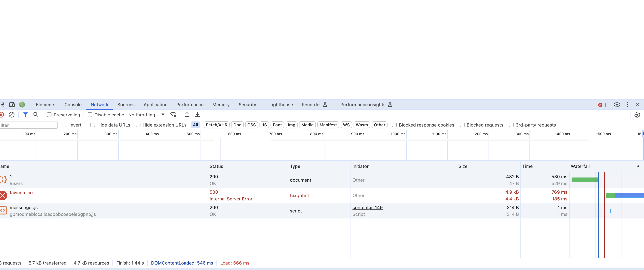Enable the Preserve log checkbox
The height and width of the screenshot is (270, 644).
point(49,115)
